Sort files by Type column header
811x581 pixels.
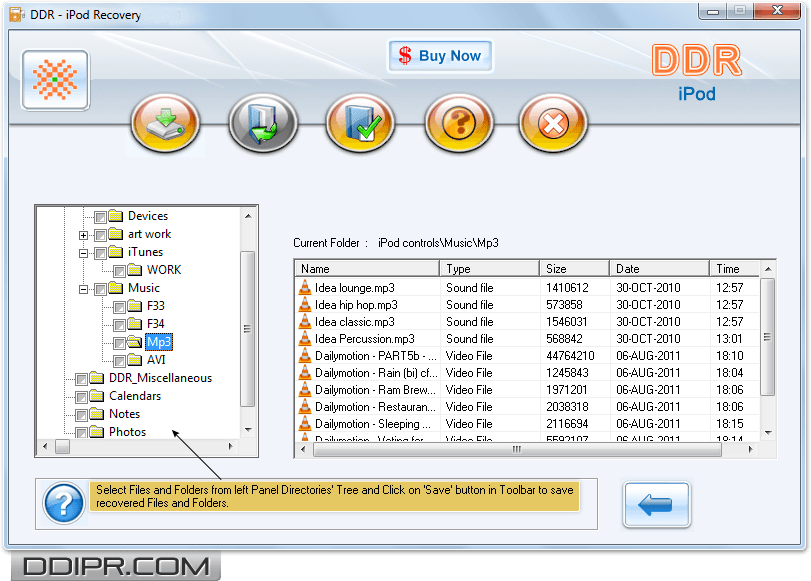click(x=489, y=269)
